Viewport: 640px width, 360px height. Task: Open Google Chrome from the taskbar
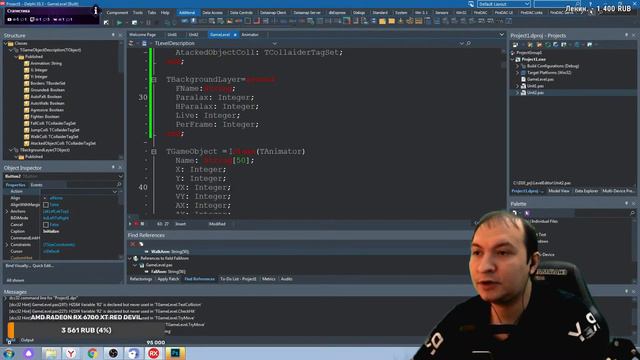[x=92, y=353]
